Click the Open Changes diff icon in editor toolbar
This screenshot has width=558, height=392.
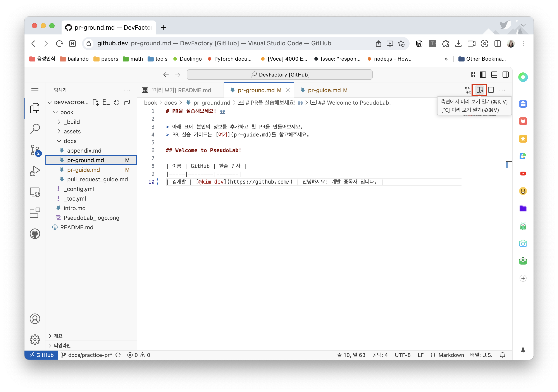468,90
